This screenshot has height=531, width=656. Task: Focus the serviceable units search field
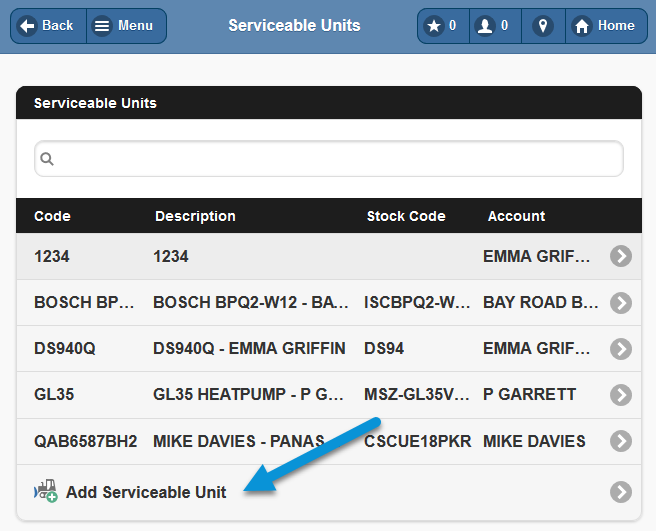coord(329,159)
